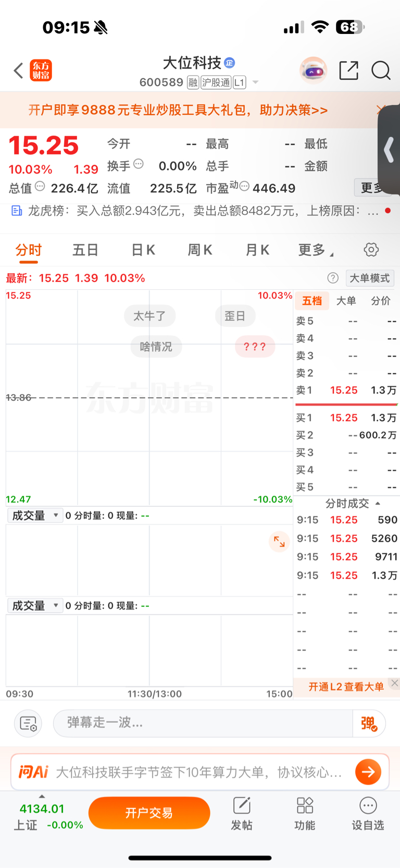Open the search magnifier icon

tap(381, 70)
